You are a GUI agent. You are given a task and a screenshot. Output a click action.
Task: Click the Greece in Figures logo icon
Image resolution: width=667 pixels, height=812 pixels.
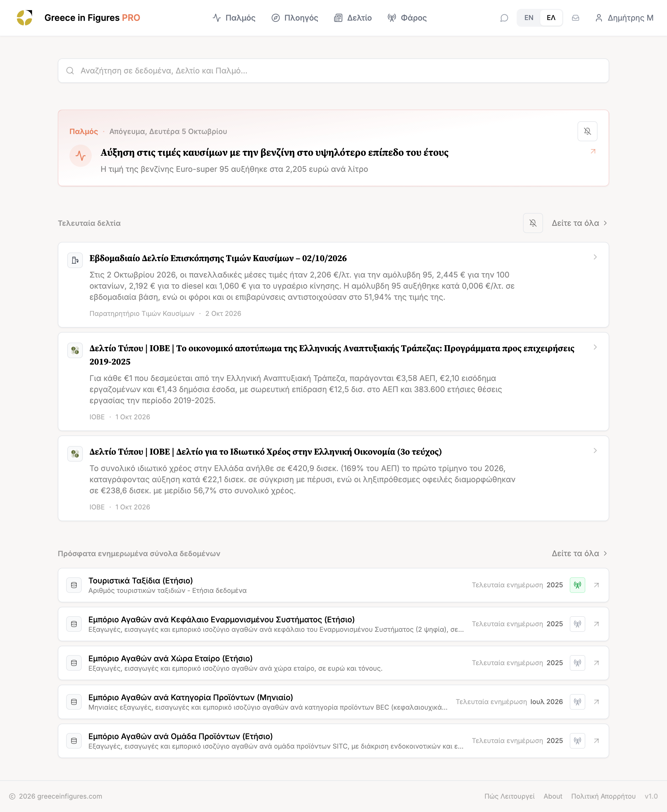[24, 18]
